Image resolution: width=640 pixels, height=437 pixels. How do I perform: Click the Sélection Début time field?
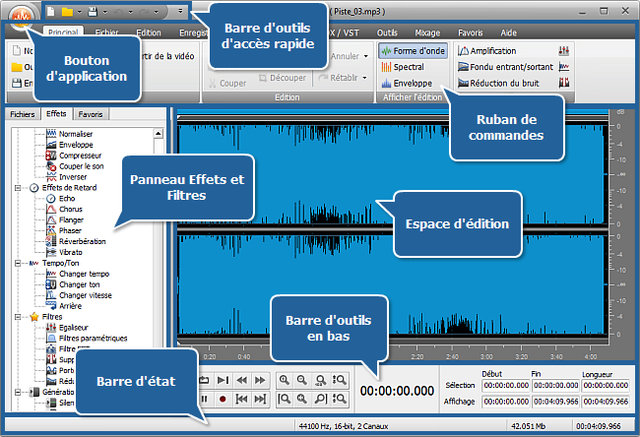(506, 385)
